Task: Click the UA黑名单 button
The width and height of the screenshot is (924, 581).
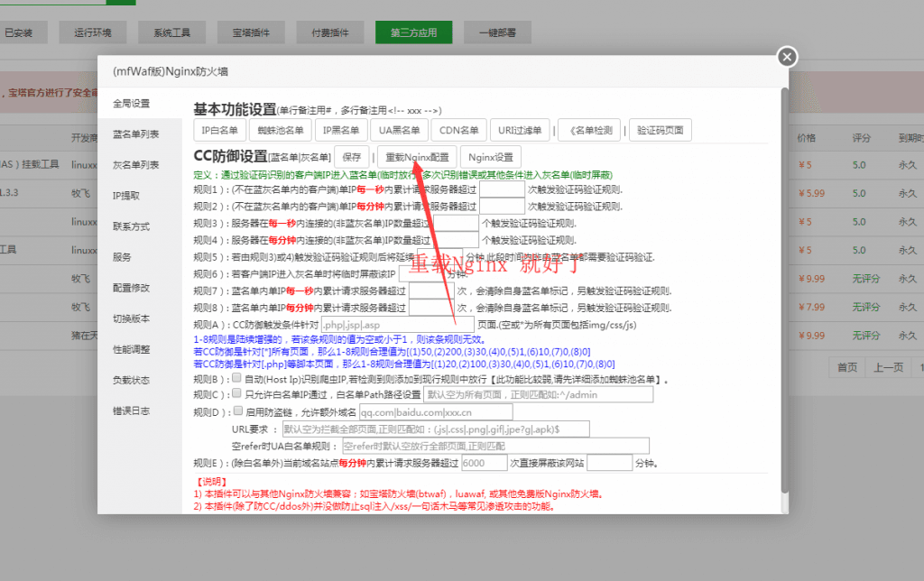Action: (x=398, y=130)
